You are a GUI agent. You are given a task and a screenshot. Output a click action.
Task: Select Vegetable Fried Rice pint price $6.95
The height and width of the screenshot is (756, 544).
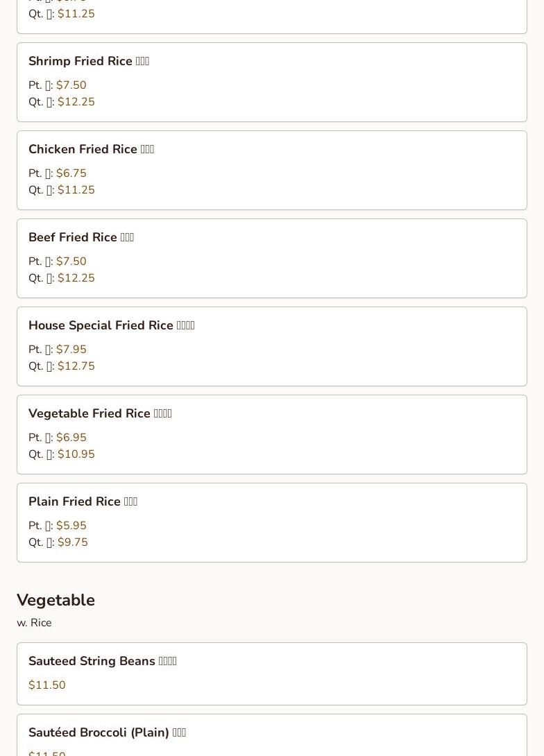(x=71, y=438)
